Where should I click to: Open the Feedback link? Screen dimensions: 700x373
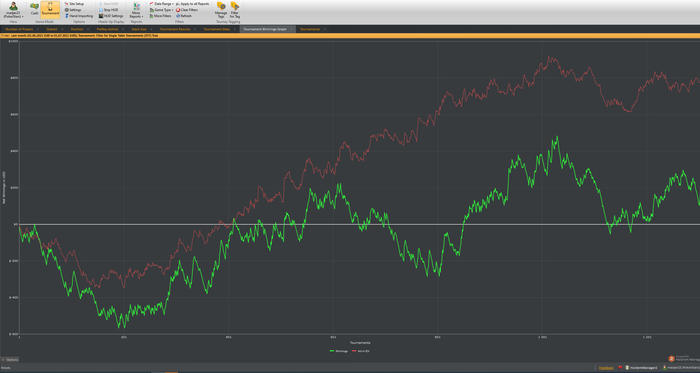(x=606, y=368)
